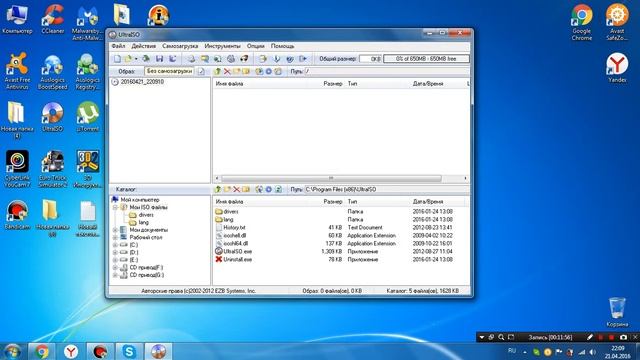640x360 pixels.
Task: Click the Exit icon at toolbar end
Action: click(303, 59)
